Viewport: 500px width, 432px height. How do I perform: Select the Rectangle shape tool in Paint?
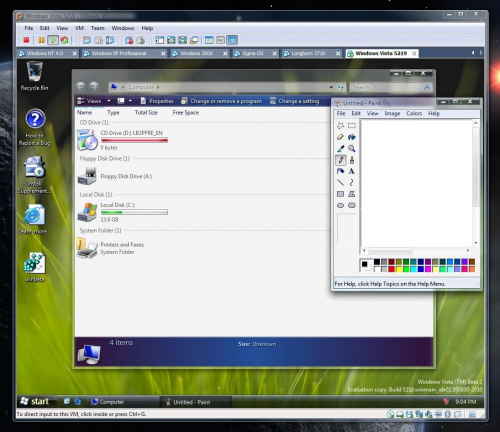point(340,194)
